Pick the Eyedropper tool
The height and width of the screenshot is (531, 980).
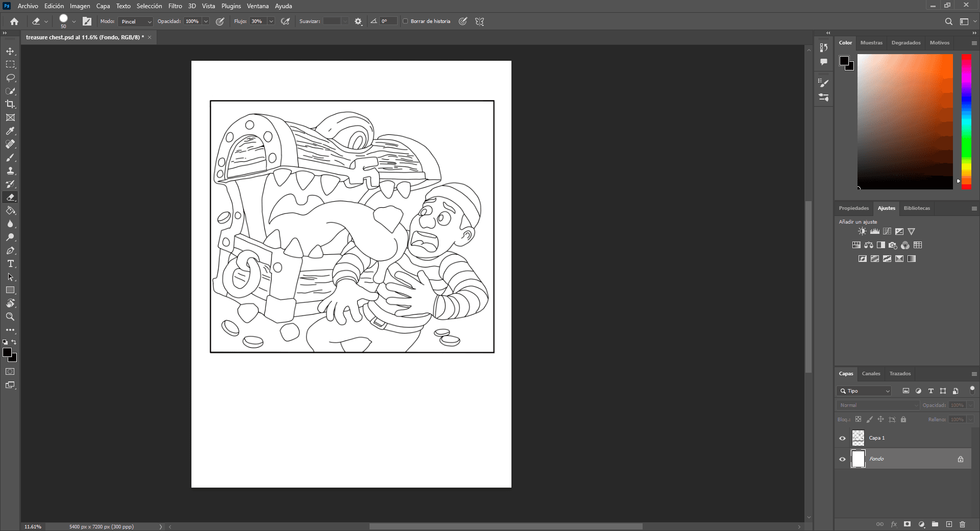10,131
